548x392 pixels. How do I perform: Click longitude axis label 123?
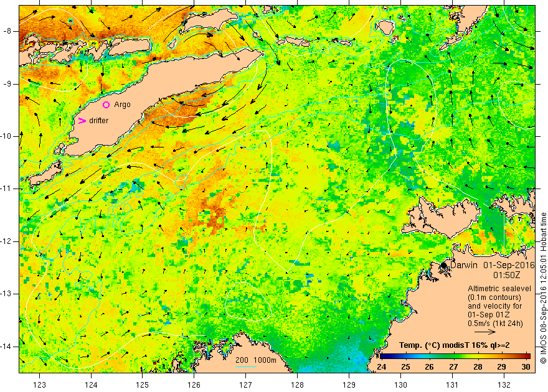39,385
